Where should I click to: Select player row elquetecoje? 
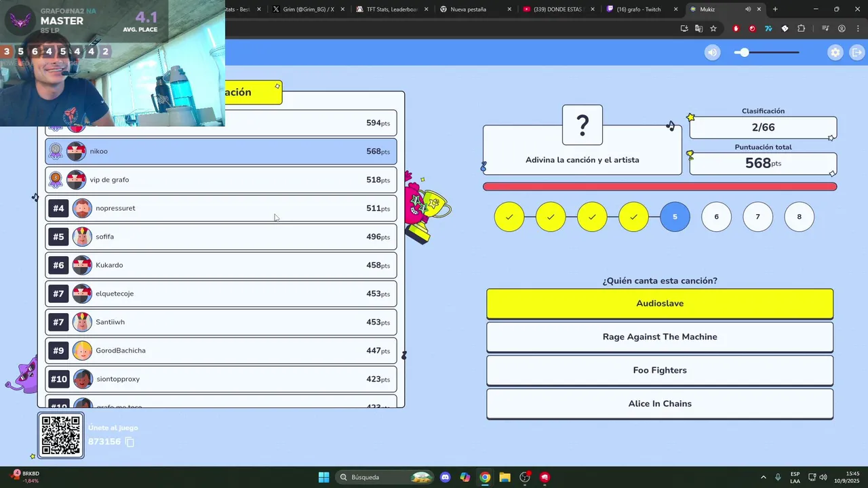[x=221, y=293]
